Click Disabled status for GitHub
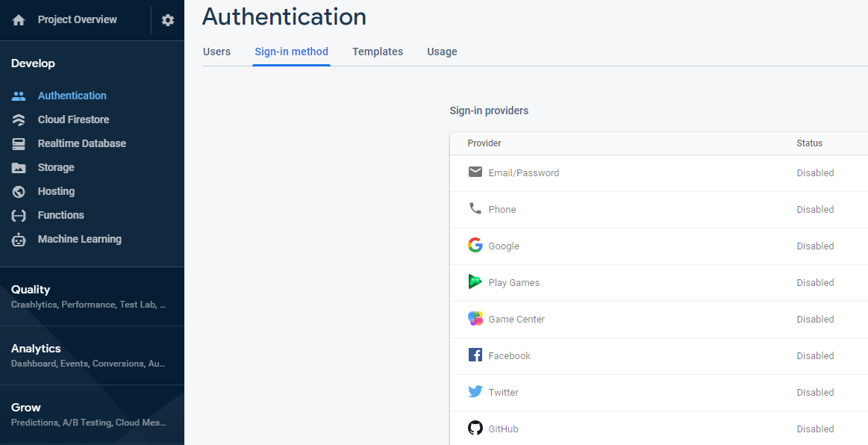This screenshot has width=868, height=445. pos(815,429)
